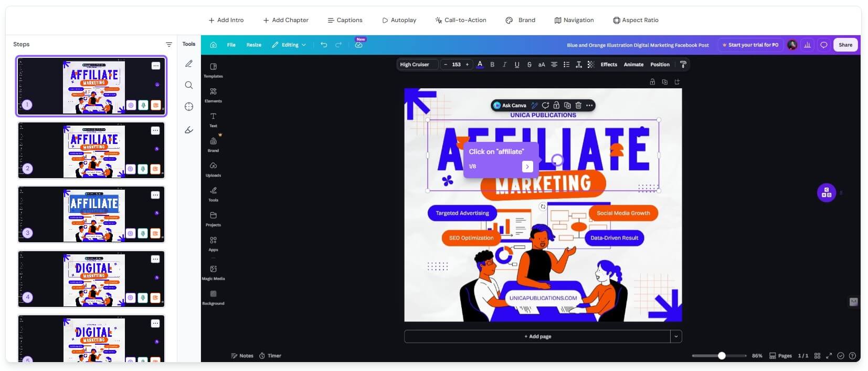Click the Add page button
The width and height of the screenshot is (868, 371).
pyautogui.click(x=537, y=336)
